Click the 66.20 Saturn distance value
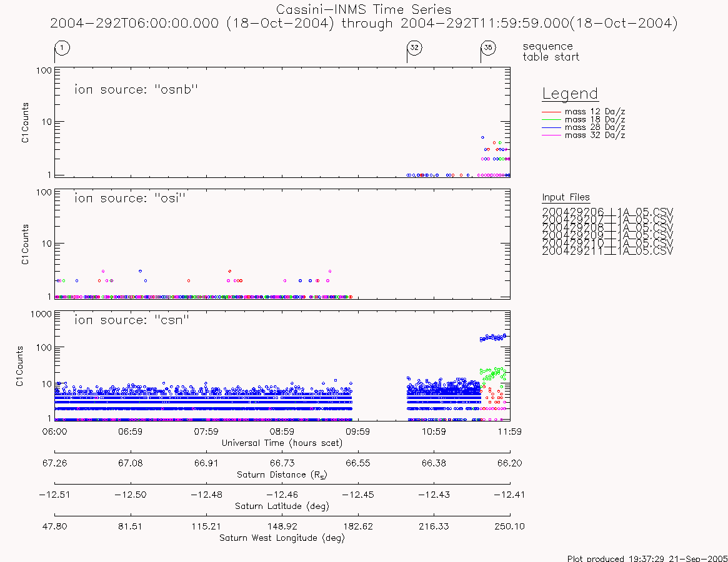The image size is (728, 562). click(510, 463)
